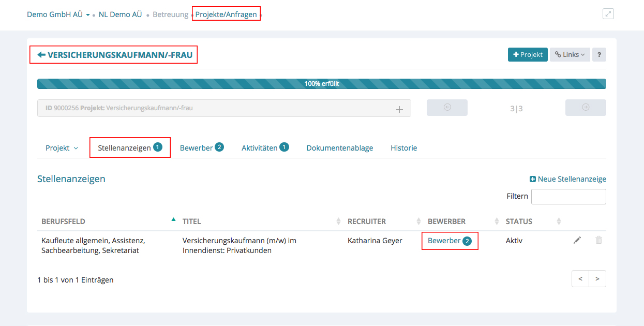
Task: Go to previous project with left arrow button
Action: point(447,108)
